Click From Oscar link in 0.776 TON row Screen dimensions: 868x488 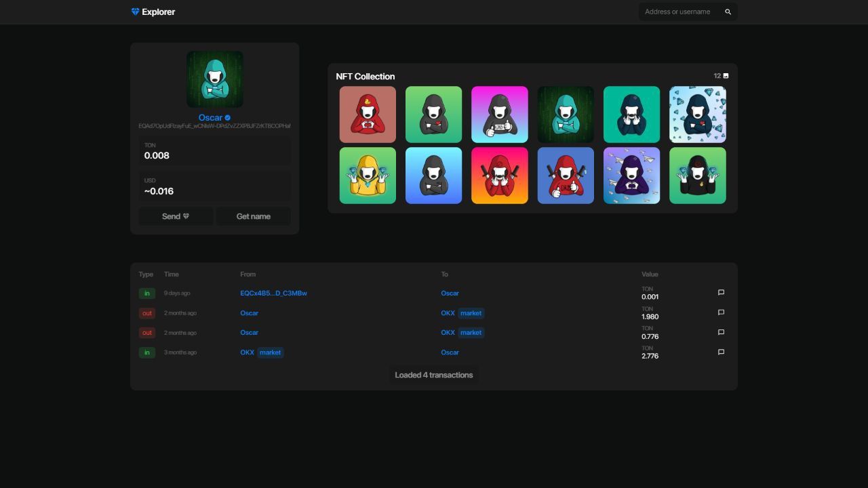click(x=249, y=333)
